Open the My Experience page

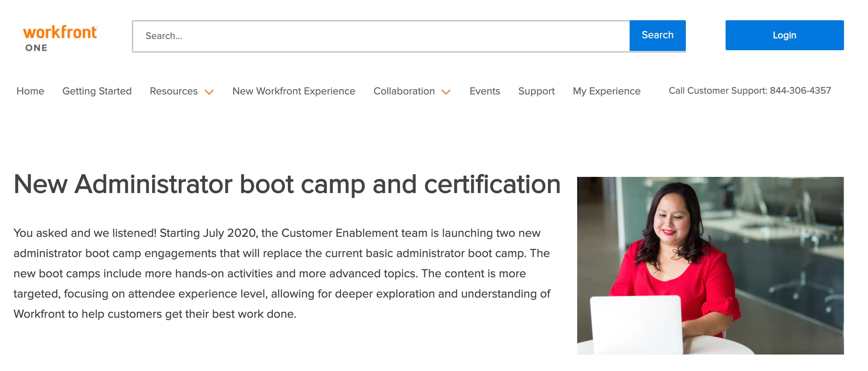point(607,91)
